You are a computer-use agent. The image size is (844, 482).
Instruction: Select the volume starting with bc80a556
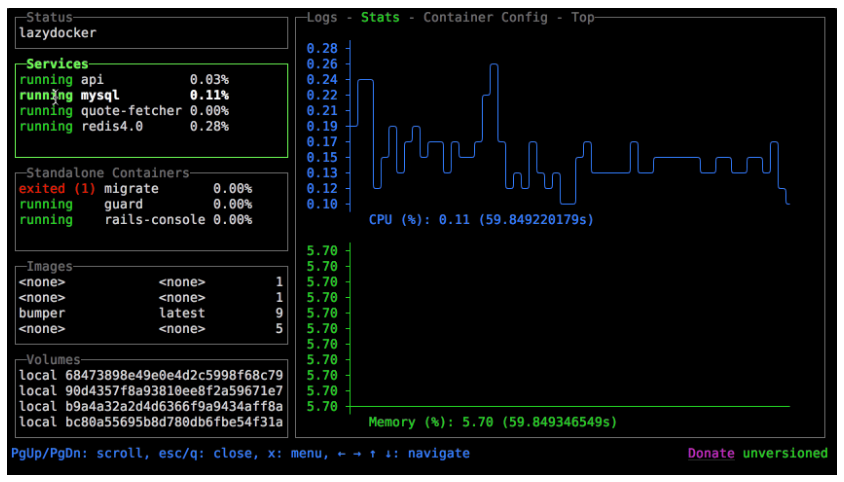150,422
